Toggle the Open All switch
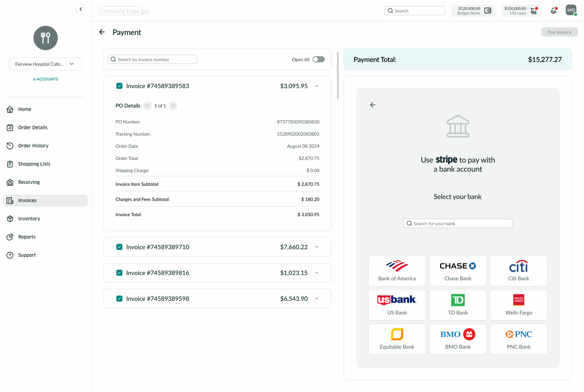The image size is (584, 392). pyautogui.click(x=318, y=59)
